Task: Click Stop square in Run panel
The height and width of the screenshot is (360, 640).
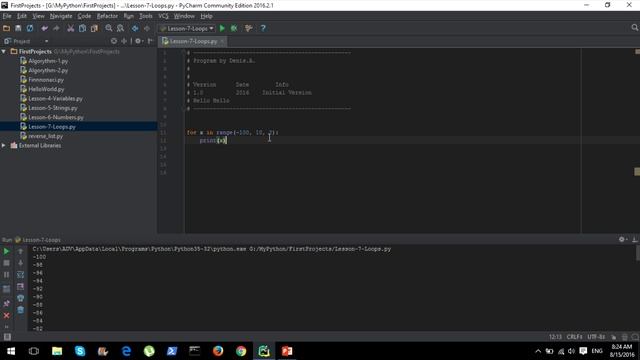Action: [x=7, y=263]
